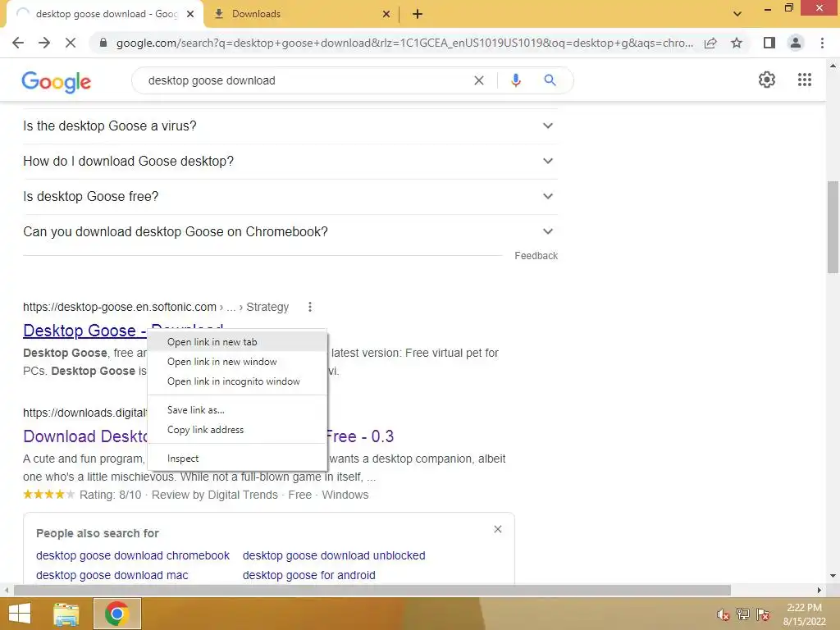Open the Chrome side panel icon
This screenshot has width=840, height=630.
[769, 43]
